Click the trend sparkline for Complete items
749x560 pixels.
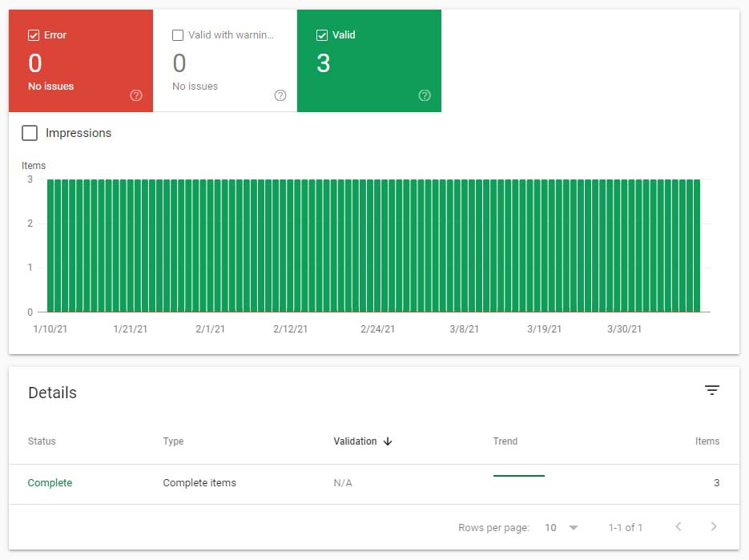tap(519, 474)
